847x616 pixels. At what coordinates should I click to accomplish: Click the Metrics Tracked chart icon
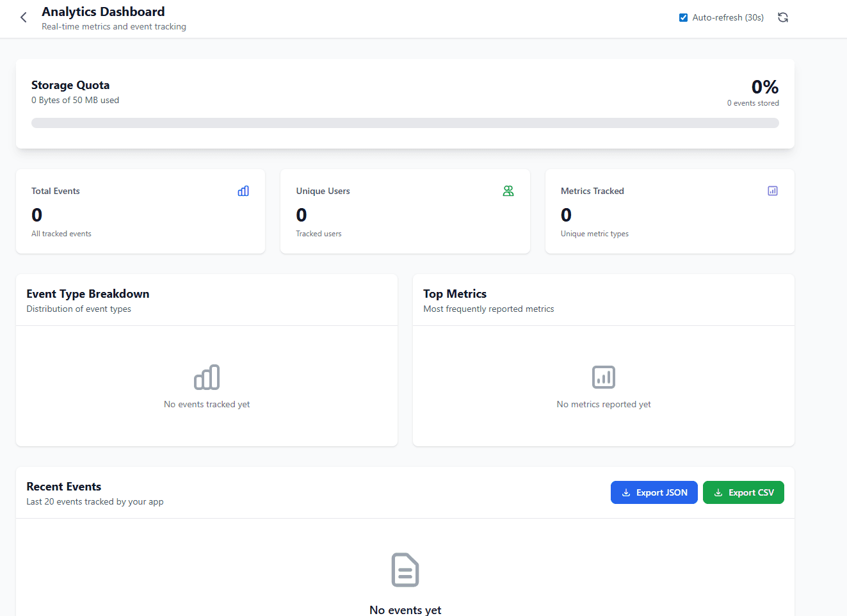pos(773,191)
